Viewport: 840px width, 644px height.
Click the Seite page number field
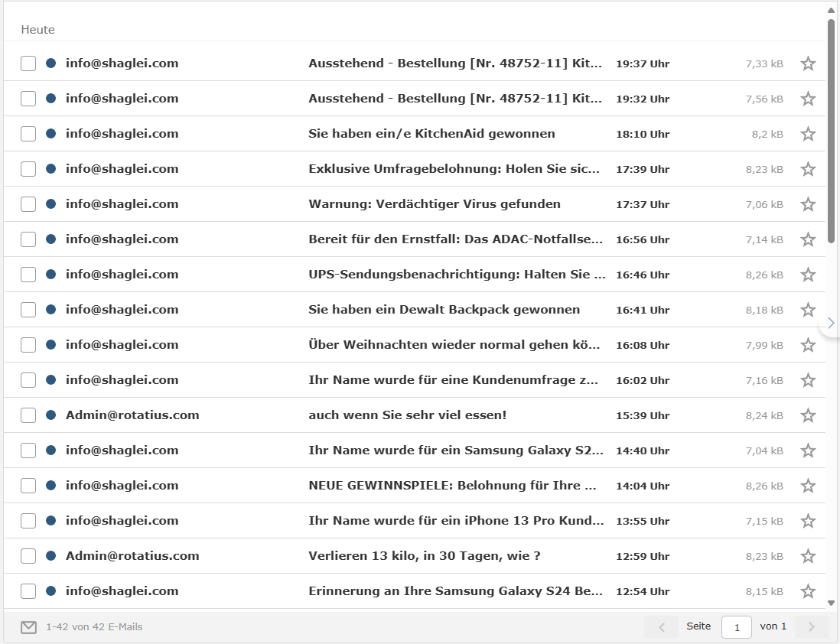737,627
